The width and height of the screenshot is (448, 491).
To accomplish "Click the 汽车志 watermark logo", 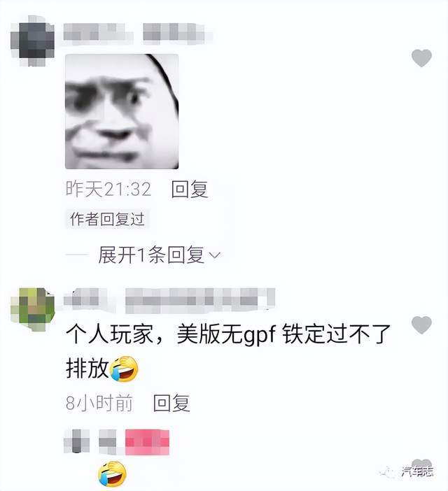I will [x=407, y=471].
